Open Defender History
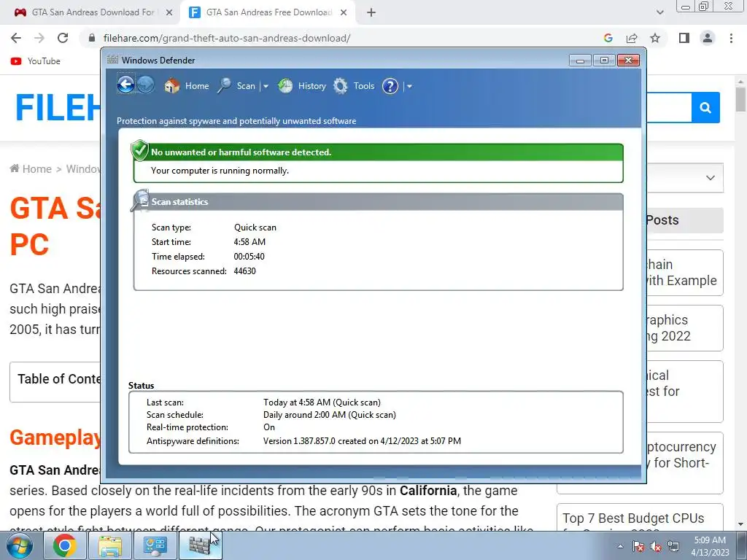This screenshot has width=747, height=560. point(302,86)
